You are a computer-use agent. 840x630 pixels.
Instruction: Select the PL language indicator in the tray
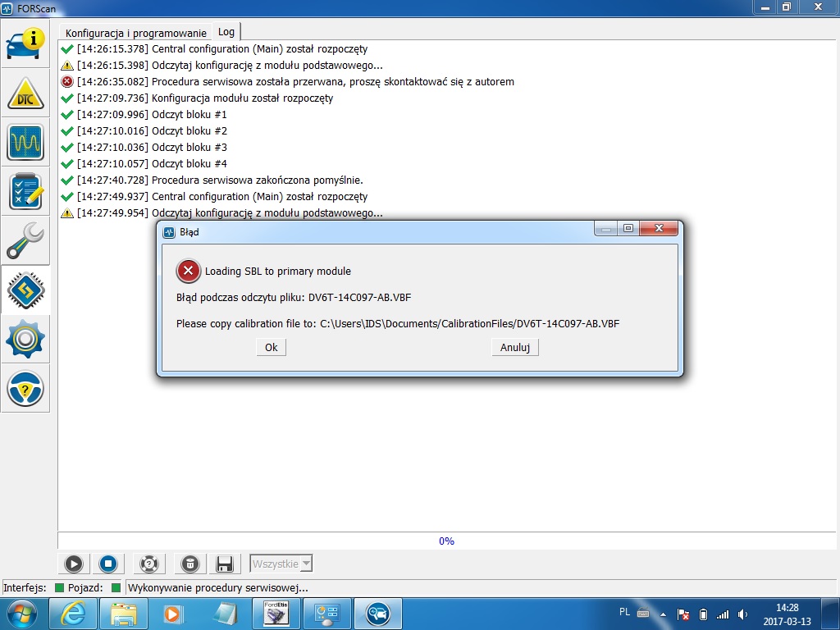coord(623,613)
